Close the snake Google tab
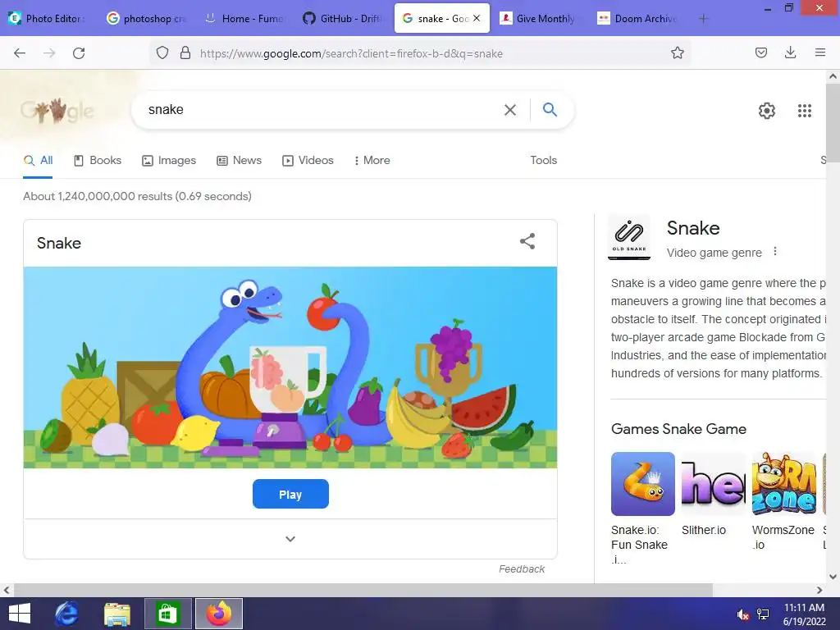The width and height of the screenshot is (840, 630). pyautogui.click(x=477, y=18)
